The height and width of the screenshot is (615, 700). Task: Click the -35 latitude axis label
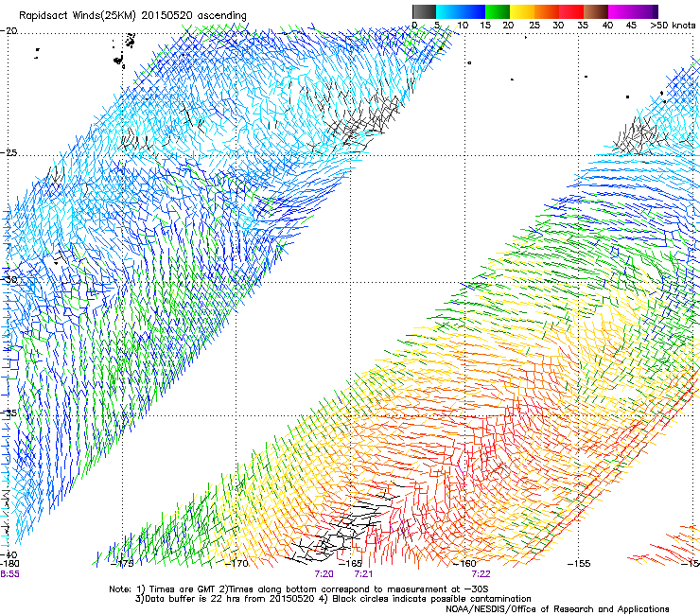point(9,413)
